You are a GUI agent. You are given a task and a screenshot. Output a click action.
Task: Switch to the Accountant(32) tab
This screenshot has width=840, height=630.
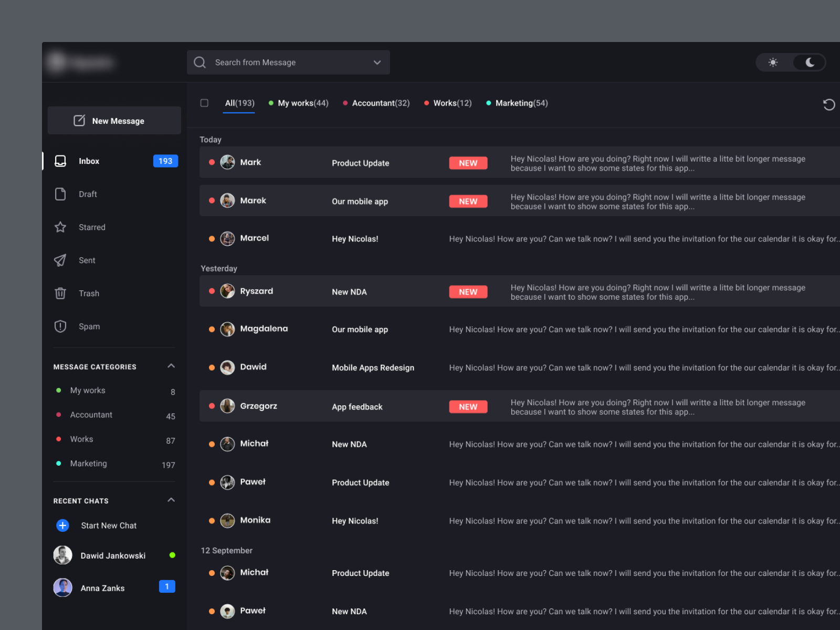click(381, 103)
